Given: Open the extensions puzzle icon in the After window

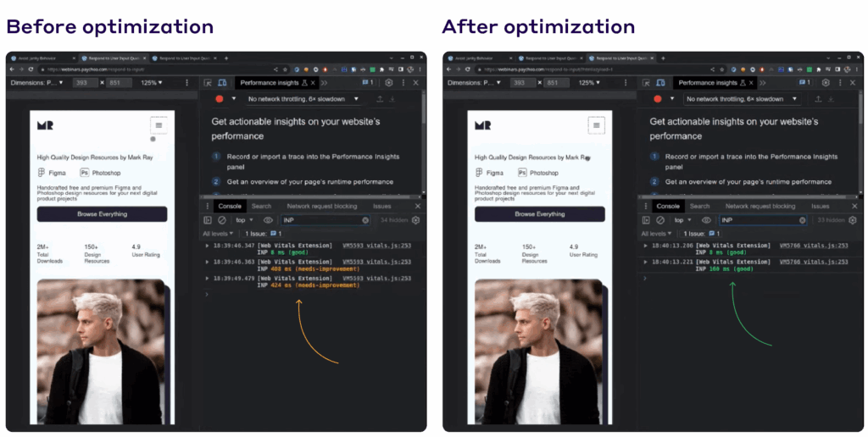Looking at the screenshot, I should (x=820, y=69).
